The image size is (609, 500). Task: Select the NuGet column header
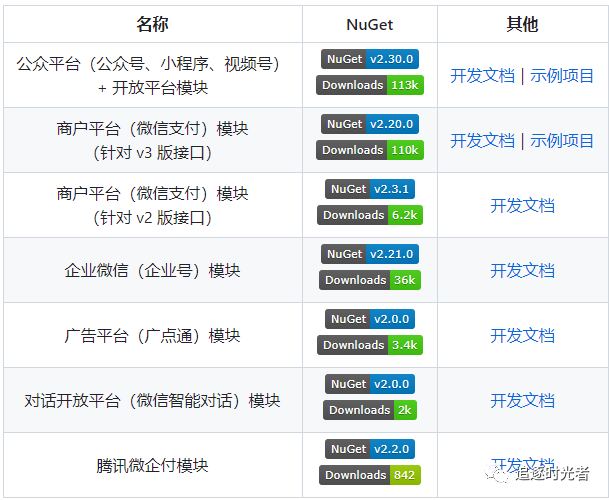click(370, 24)
